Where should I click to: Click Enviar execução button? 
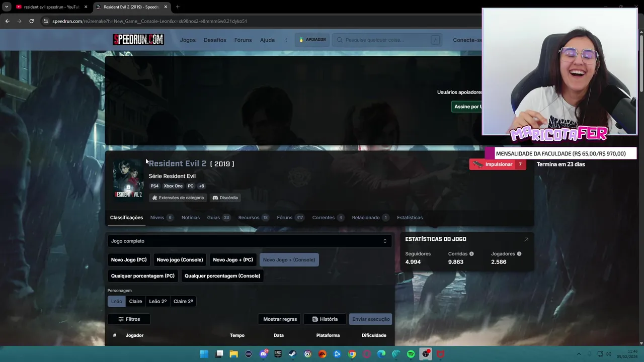tap(371, 319)
